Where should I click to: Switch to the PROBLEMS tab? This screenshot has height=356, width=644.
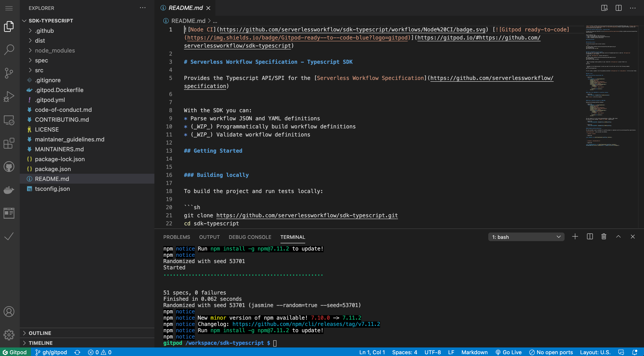177,237
